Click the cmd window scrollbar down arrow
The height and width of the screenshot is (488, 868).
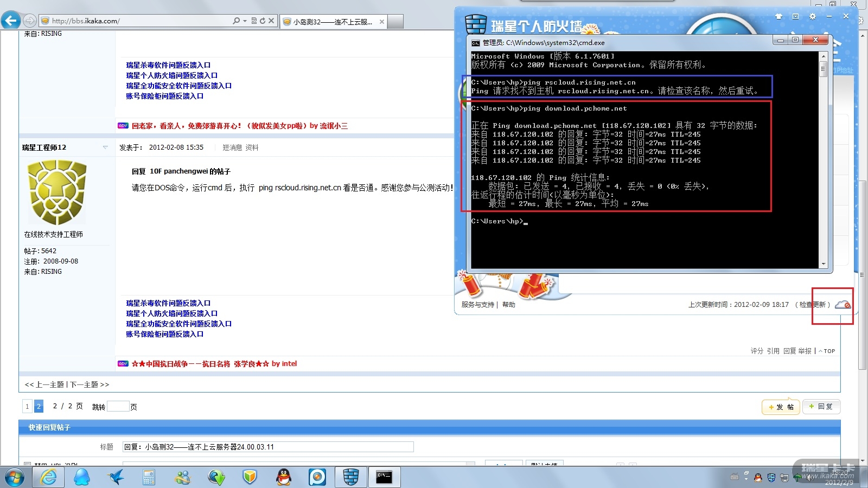coord(823,264)
